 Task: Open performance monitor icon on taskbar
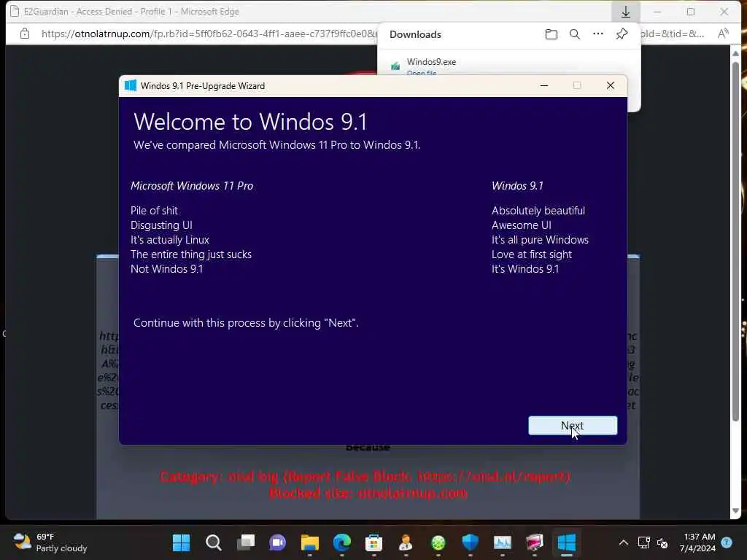pyautogui.click(x=503, y=542)
